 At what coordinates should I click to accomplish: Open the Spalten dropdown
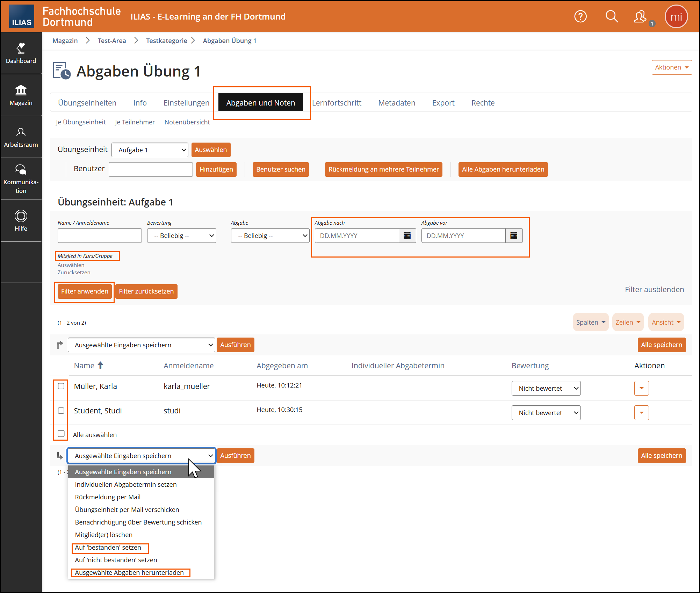point(591,322)
